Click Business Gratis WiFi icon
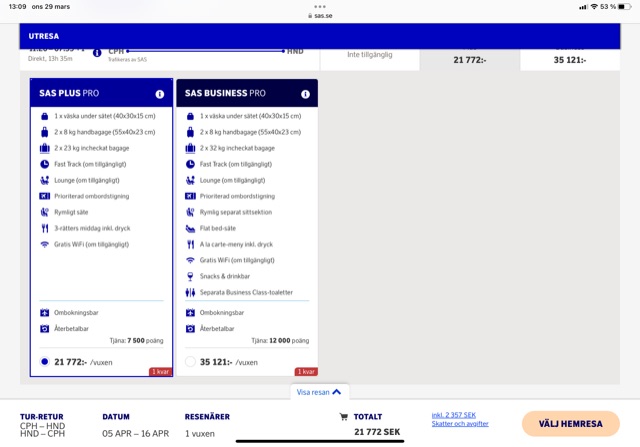640x447 pixels. (190, 260)
